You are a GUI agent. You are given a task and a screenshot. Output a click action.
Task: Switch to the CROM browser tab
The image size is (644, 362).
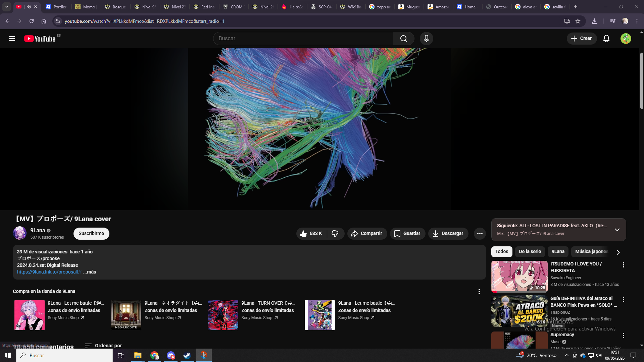click(x=234, y=7)
